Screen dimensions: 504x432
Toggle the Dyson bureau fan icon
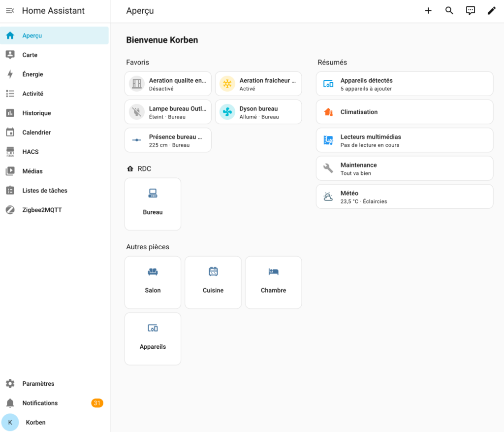click(227, 112)
